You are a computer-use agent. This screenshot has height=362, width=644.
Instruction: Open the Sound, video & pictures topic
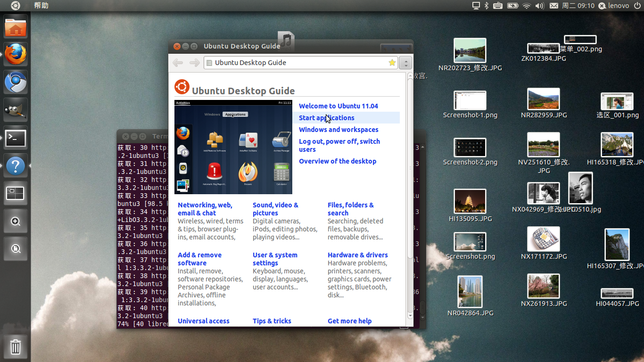(275, 209)
